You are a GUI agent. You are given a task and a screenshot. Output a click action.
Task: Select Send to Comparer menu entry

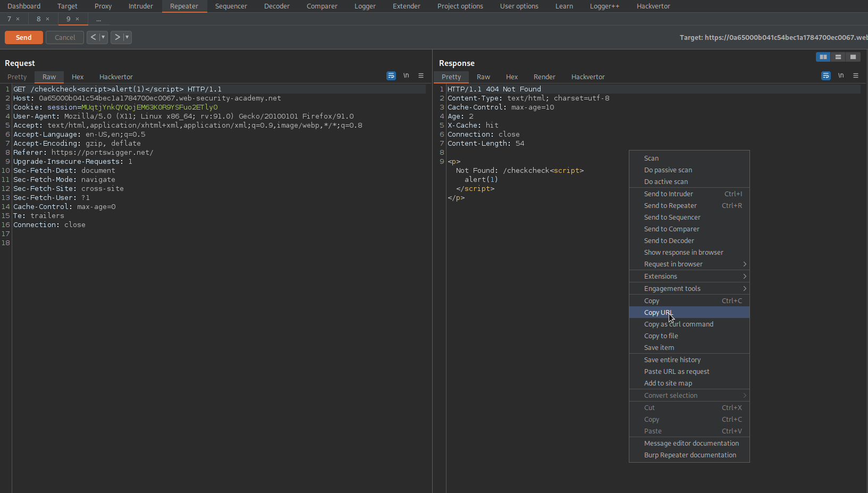pos(689,229)
